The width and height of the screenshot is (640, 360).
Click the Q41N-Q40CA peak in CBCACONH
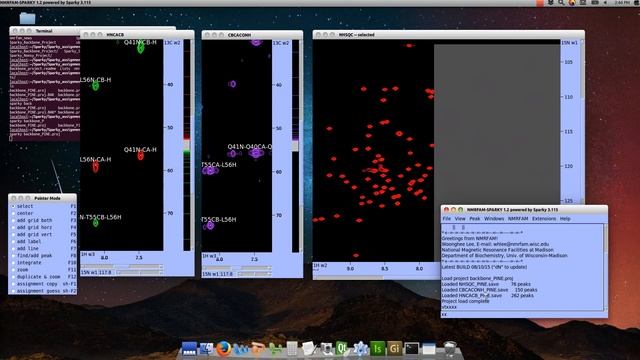(256, 153)
